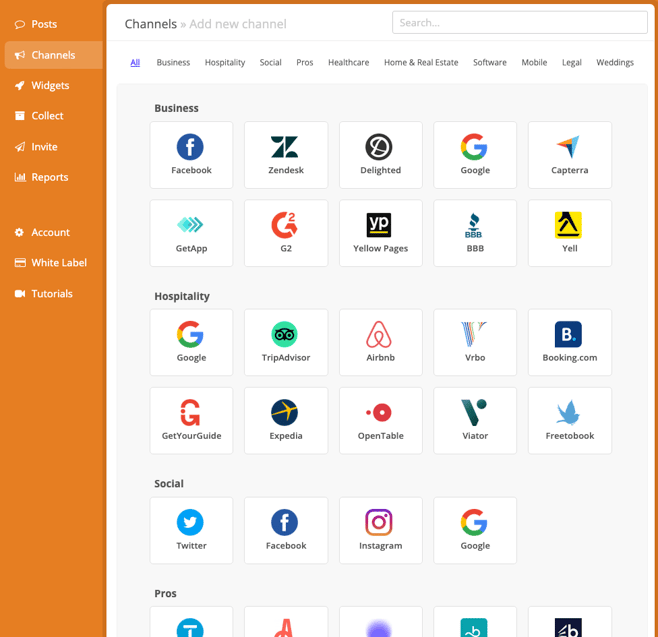
Task: Add the Capterra channel
Action: 569,155
